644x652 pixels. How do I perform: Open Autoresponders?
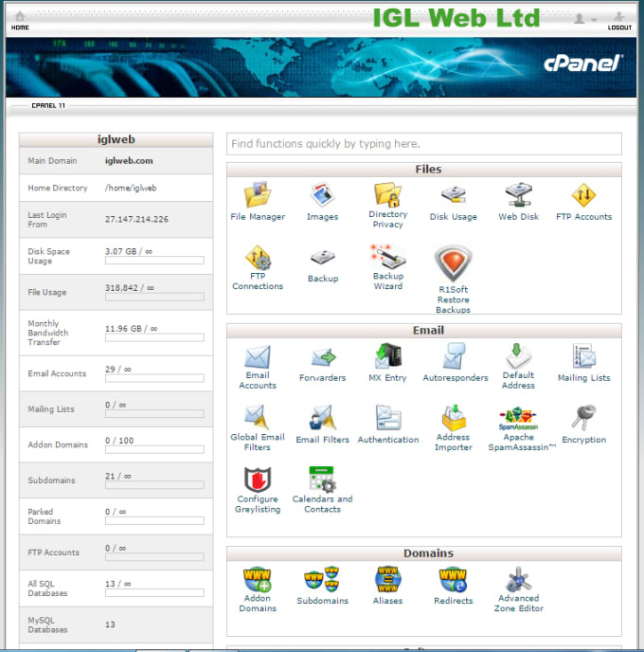[456, 362]
